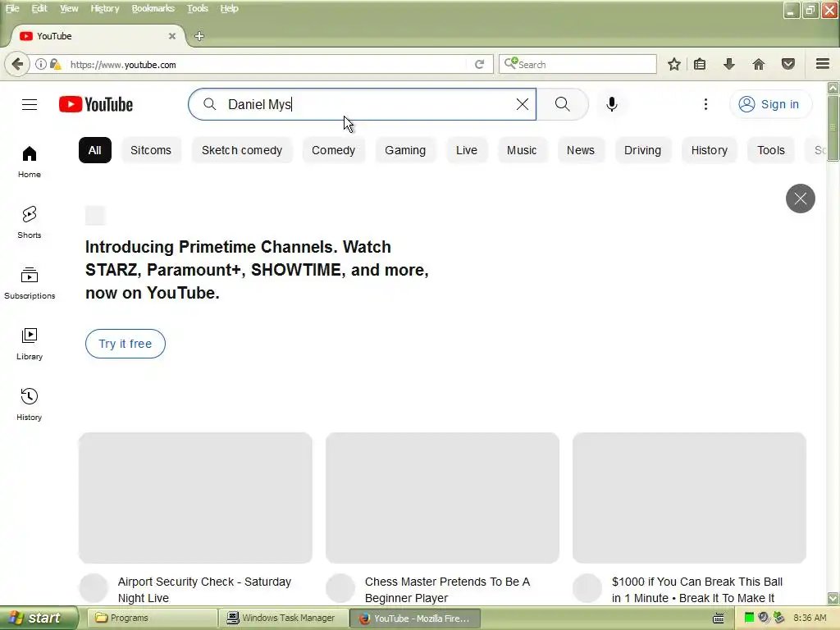Click the Firefox toolbar Search box
The width and height of the screenshot is (840, 630).
click(x=578, y=64)
